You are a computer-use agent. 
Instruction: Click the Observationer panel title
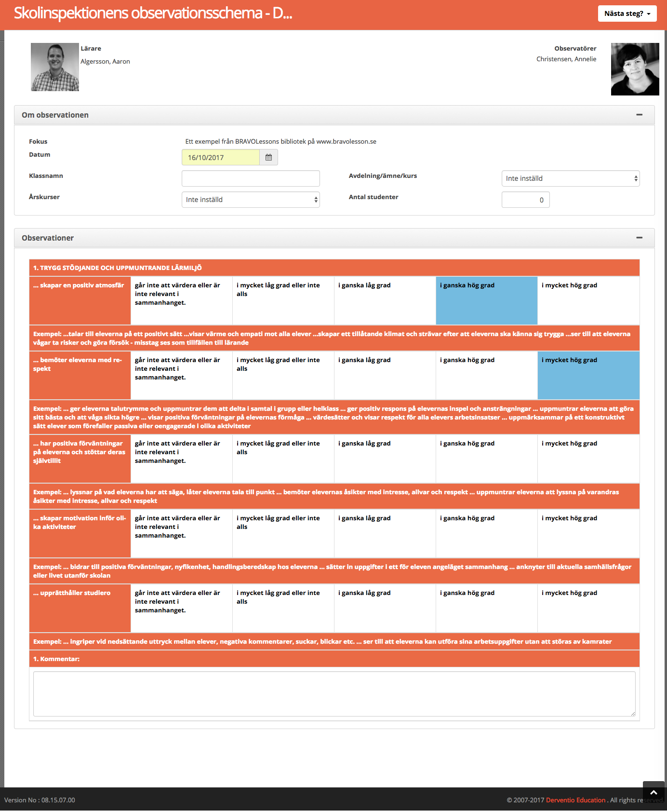coord(48,238)
